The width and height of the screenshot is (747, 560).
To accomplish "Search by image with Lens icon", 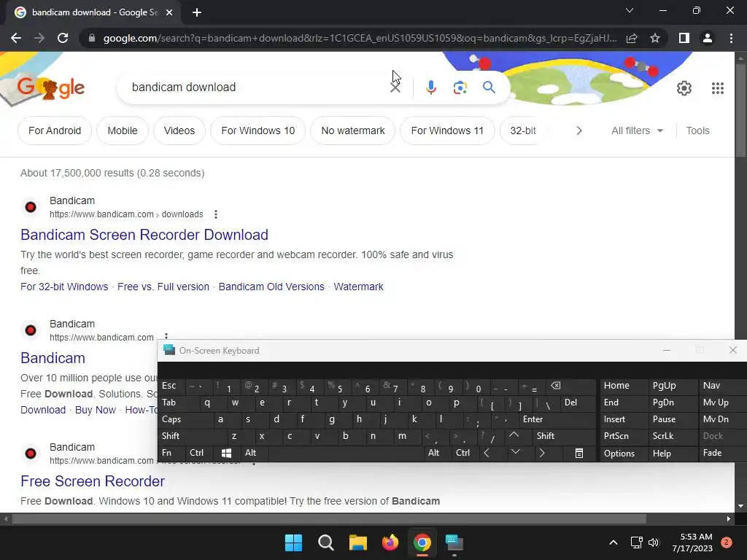I will point(460,87).
